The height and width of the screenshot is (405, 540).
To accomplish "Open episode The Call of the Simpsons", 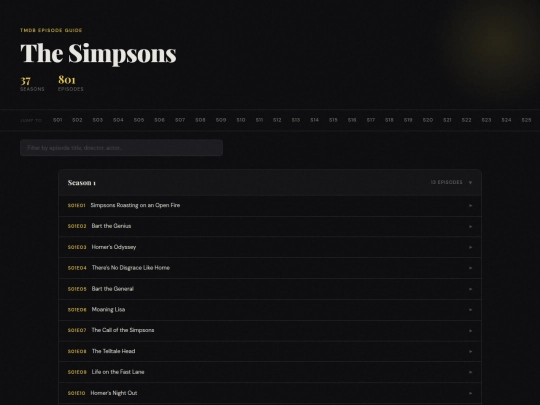I will coord(123,330).
